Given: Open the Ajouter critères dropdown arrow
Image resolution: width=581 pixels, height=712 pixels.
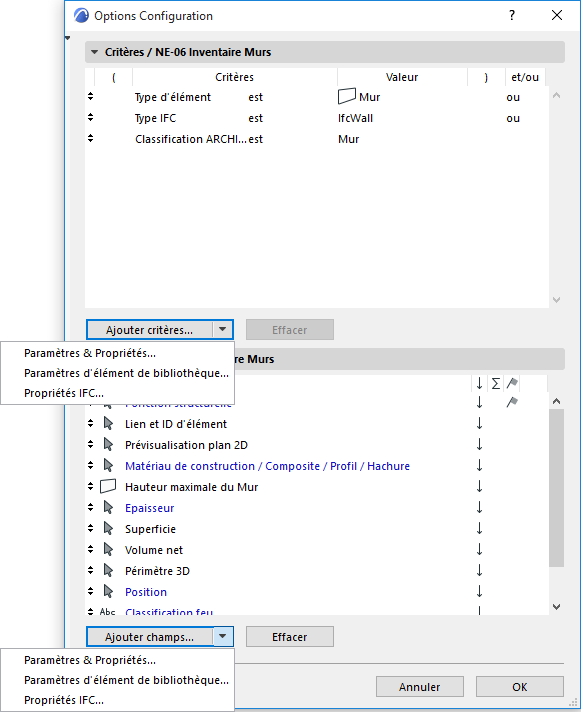Looking at the screenshot, I should tap(222, 330).
